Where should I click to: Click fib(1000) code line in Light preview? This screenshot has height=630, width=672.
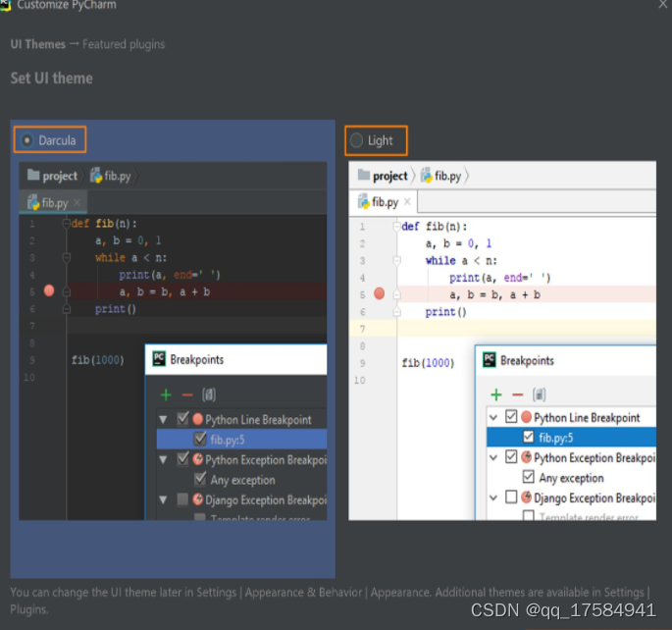point(428,363)
